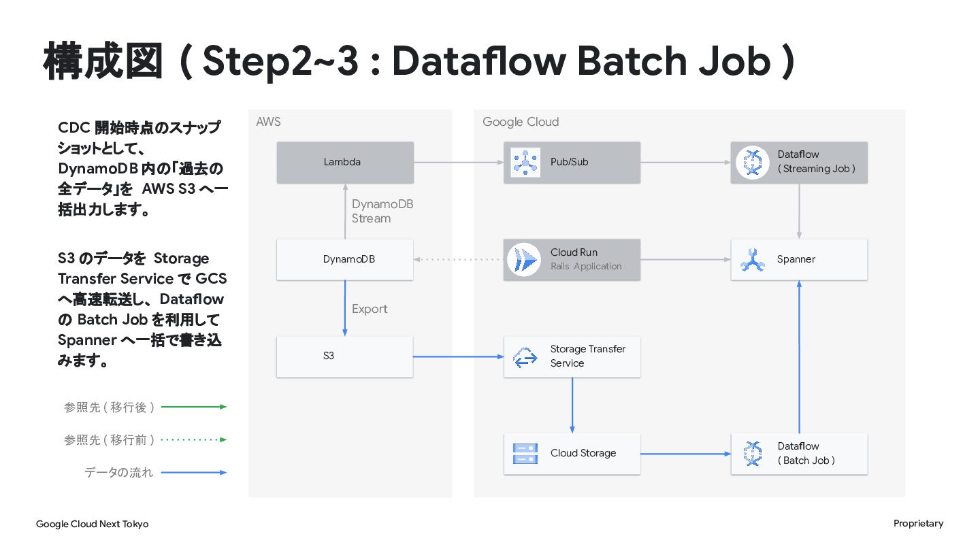Viewport: 980px width, 551px height.
Task: Click the "Google Cloud Next Tokyo" footer
Action: click(x=92, y=524)
